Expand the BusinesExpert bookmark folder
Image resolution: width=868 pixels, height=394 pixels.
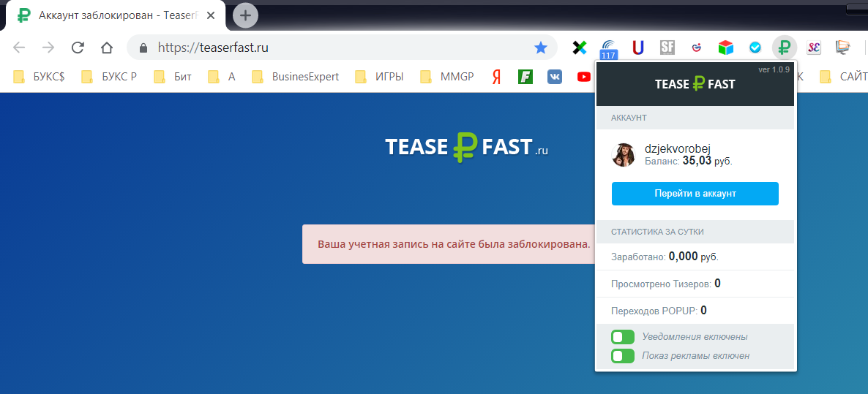(296, 76)
